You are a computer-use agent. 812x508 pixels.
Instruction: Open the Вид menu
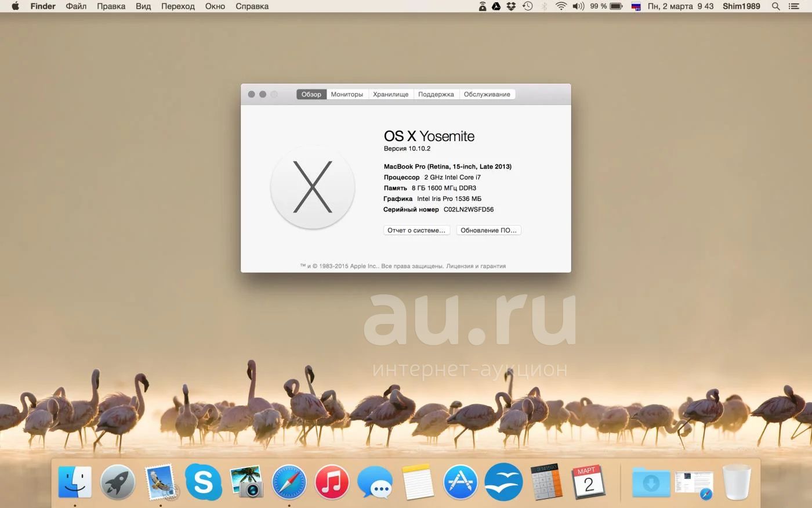pos(143,6)
